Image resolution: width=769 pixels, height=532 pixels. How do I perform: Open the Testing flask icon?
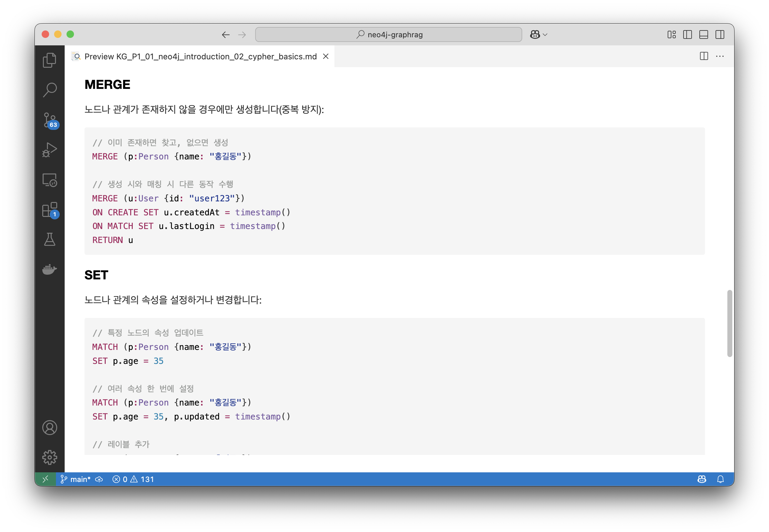click(x=50, y=239)
